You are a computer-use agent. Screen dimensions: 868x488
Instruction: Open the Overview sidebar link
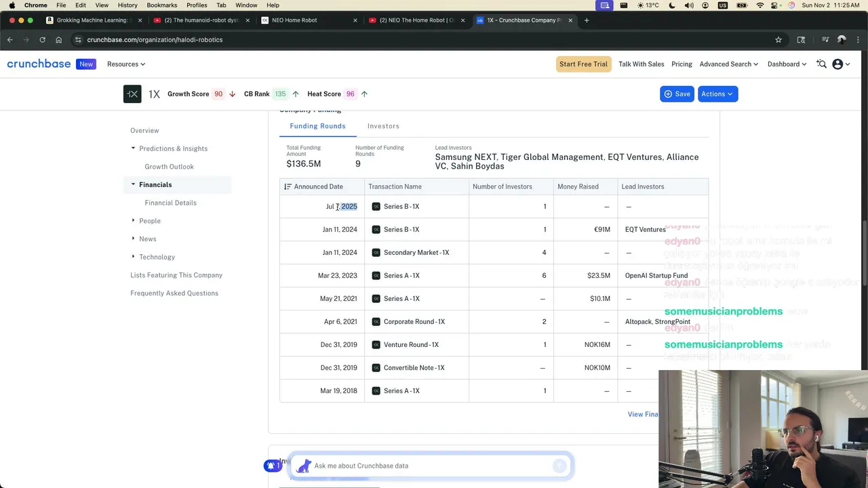pyautogui.click(x=144, y=130)
